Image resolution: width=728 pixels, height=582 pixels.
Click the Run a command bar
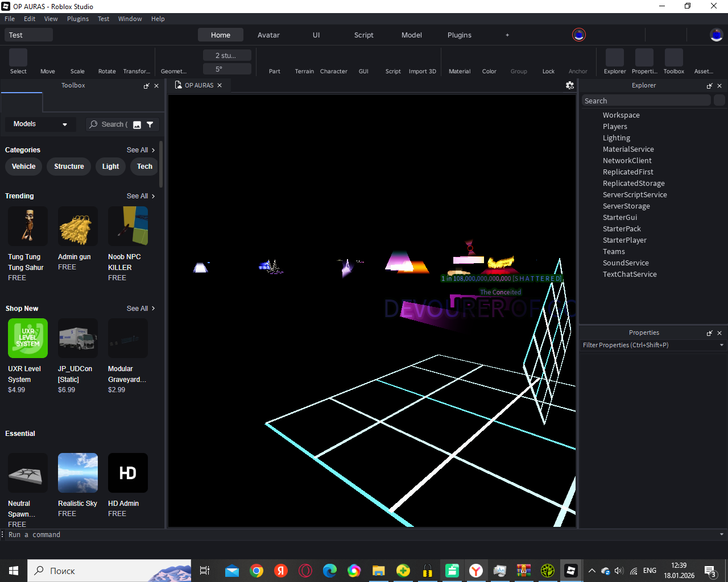pos(361,534)
